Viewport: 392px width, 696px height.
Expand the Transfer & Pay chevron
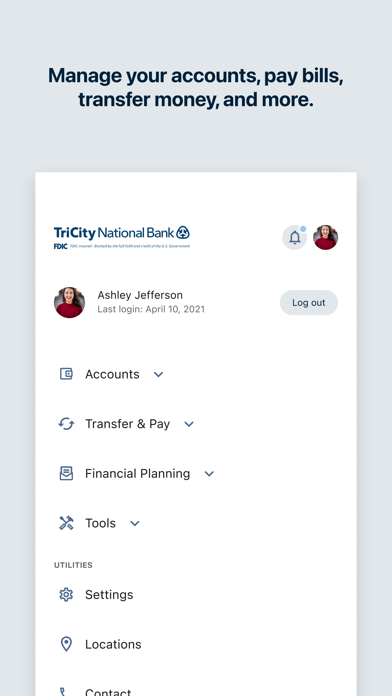(x=189, y=424)
